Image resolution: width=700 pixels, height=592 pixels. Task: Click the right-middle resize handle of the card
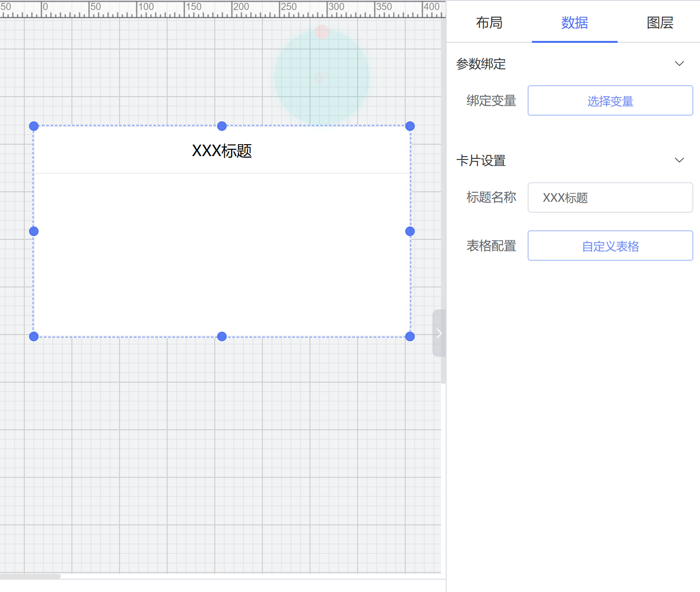pyautogui.click(x=410, y=231)
